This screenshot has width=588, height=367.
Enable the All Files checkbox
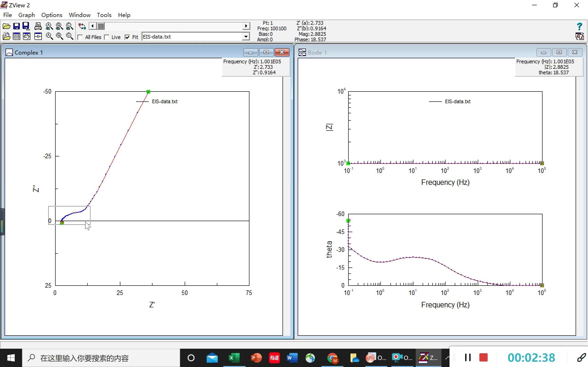tap(80, 37)
